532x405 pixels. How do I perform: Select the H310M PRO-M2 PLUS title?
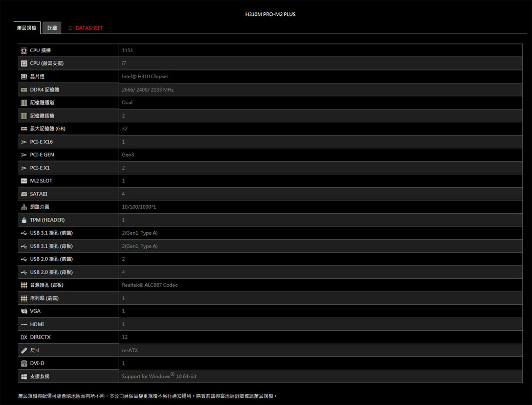(270, 14)
